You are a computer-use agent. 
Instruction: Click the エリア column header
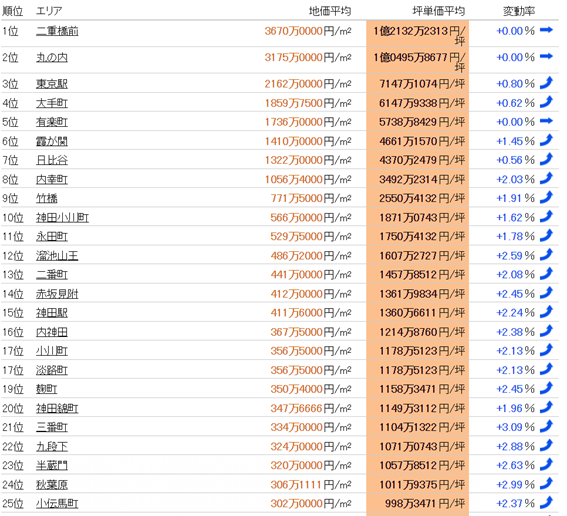pos(49,11)
